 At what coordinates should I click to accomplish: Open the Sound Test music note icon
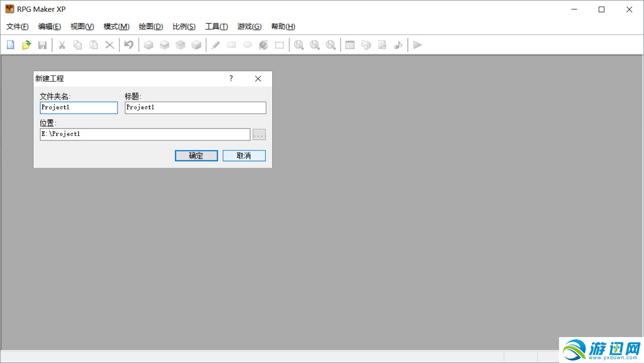[x=398, y=45]
